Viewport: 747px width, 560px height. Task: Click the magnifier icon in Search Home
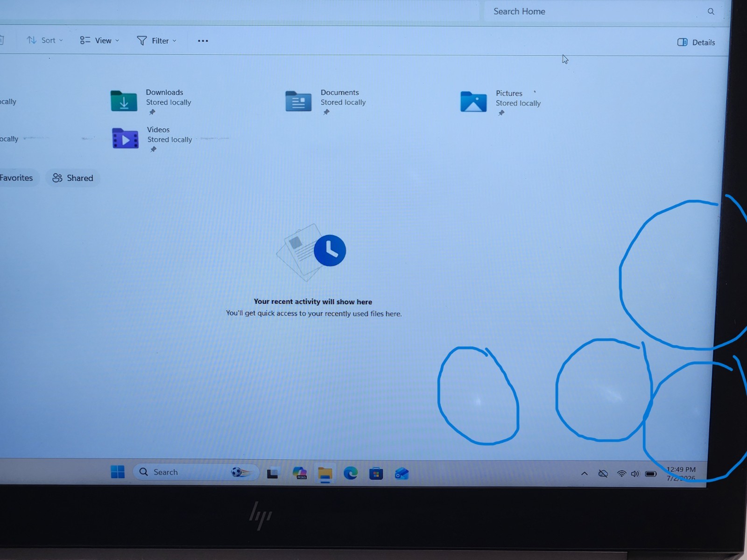coord(711,12)
